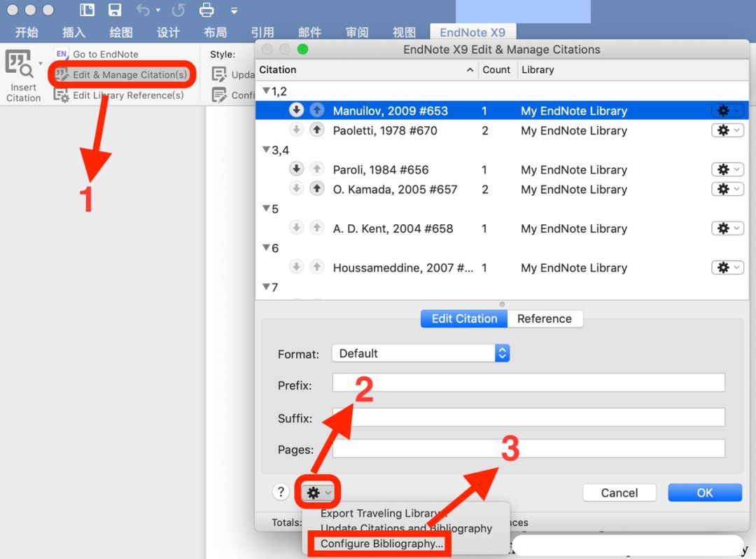Click Edit & Manage Citation(s) in ribbon
Image resolution: width=756 pixels, height=559 pixels.
point(121,75)
